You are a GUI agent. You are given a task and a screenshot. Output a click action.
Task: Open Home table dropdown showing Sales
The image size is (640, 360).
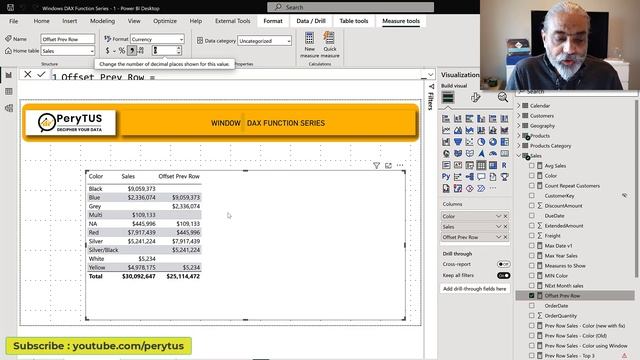click(x=68, y=51)
